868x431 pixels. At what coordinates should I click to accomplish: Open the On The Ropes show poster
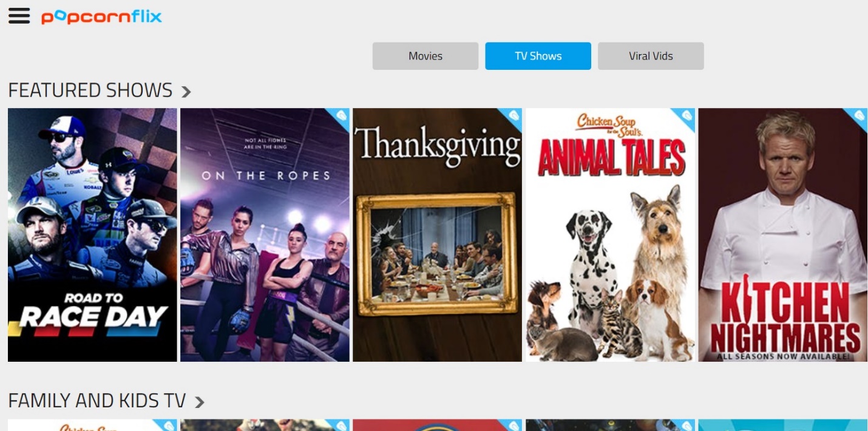(x=265, y=235)
